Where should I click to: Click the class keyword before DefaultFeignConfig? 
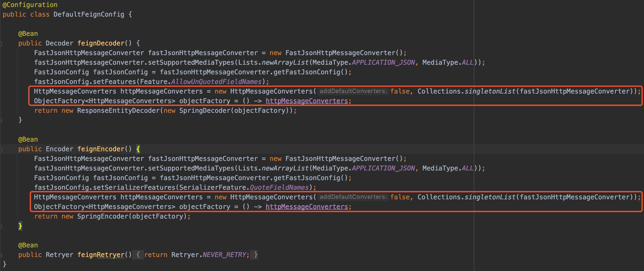pos(40,14)
